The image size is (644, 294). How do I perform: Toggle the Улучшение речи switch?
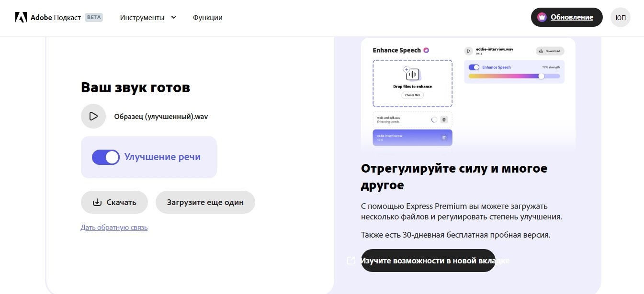click(x=105, y=157)
